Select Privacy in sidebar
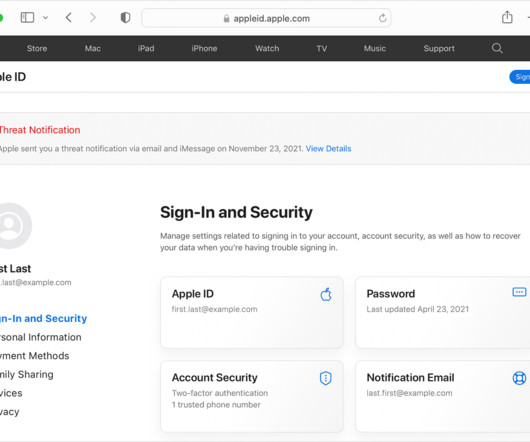Screen dimensions: 530x442 [x=10, y=412]
